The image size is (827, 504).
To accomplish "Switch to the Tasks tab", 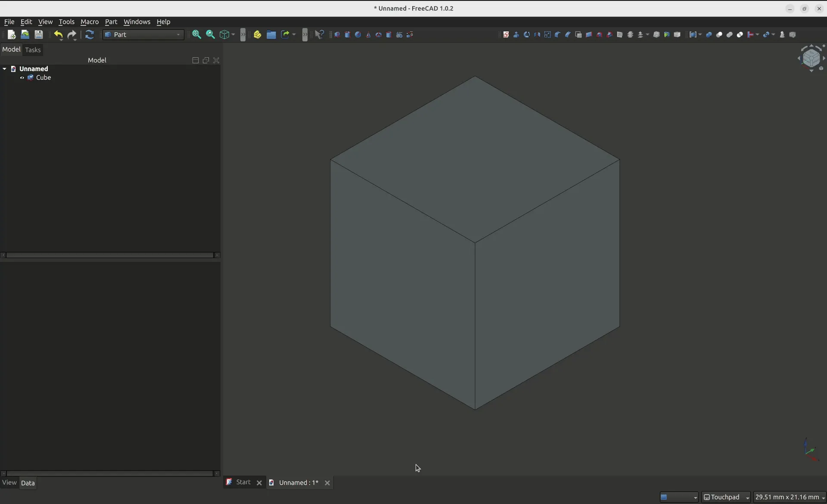I will tap(33, 50).
